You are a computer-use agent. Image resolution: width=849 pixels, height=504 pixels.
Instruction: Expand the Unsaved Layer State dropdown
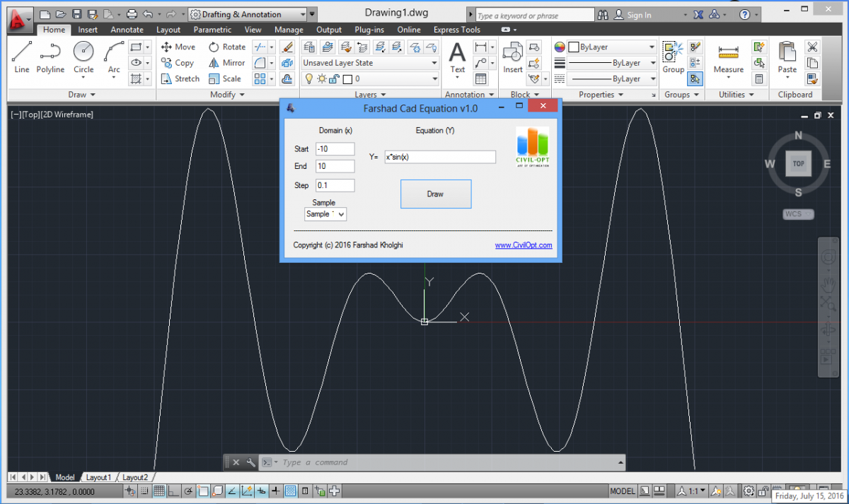pyautogui.click(x=370, y=63)
